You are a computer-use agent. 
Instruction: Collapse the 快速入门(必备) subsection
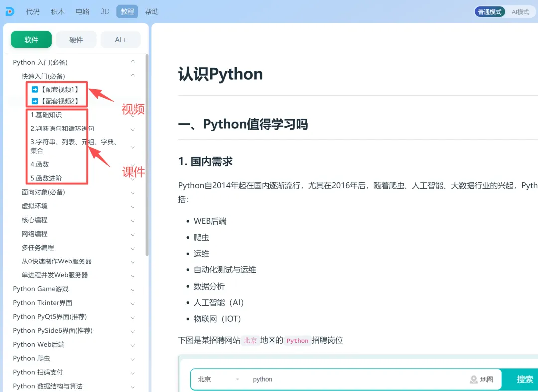point(133,75)
